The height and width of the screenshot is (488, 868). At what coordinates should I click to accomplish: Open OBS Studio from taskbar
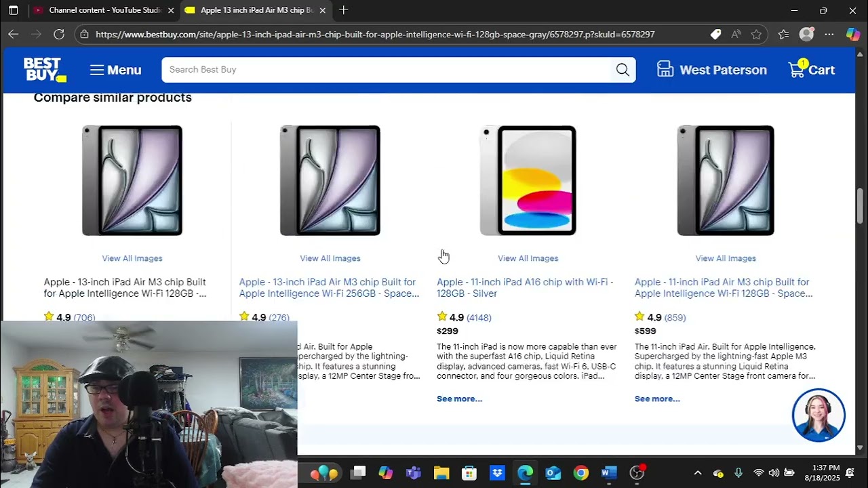(637, 472)
